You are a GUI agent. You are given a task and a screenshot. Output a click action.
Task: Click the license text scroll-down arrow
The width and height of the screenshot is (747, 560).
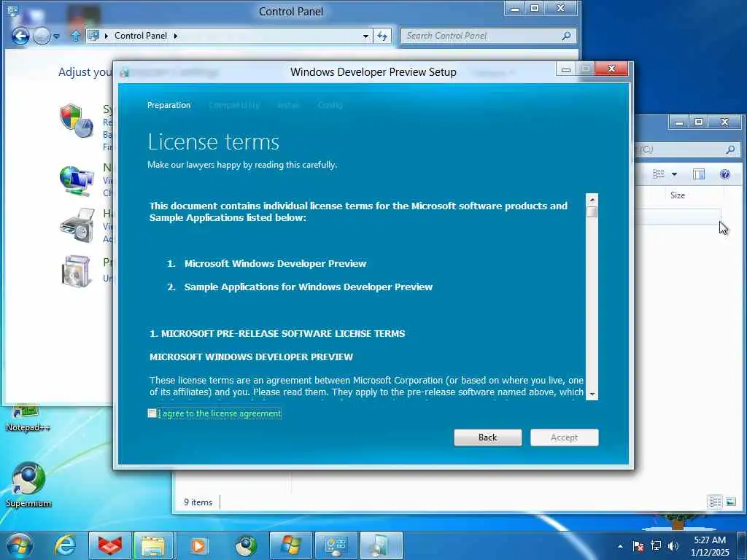click(x=592, y=394)
